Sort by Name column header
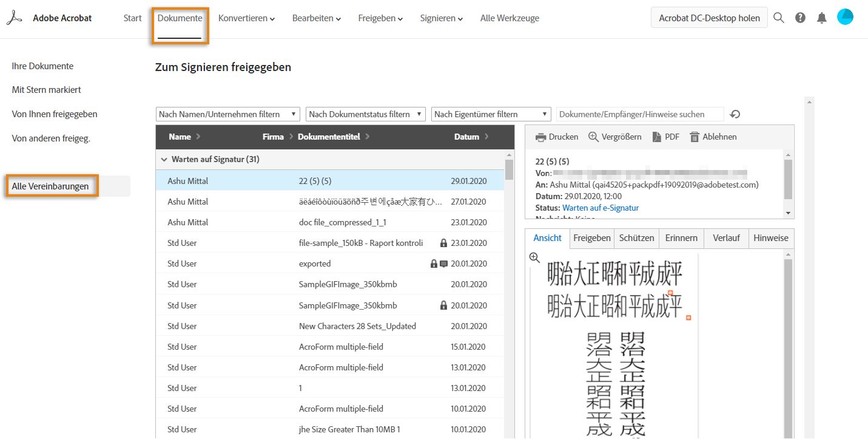This screenshot has height=439, width=868. (184, 137)
